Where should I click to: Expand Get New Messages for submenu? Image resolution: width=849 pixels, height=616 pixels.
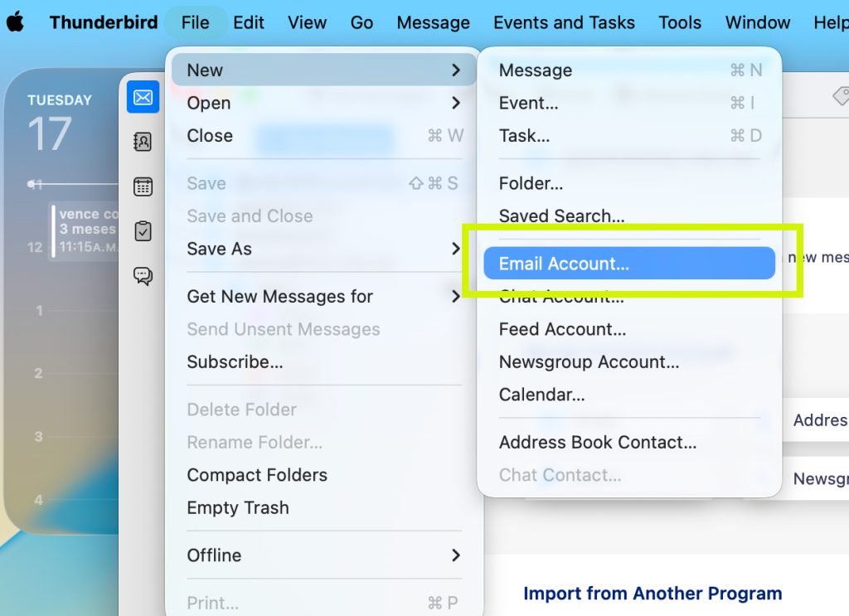(323, 297)
